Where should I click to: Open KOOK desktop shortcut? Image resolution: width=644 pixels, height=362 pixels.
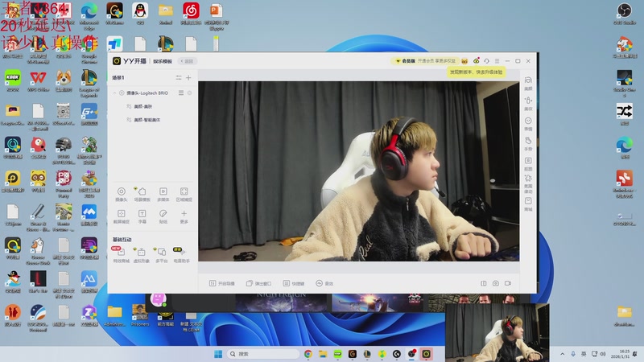point(13,80)
